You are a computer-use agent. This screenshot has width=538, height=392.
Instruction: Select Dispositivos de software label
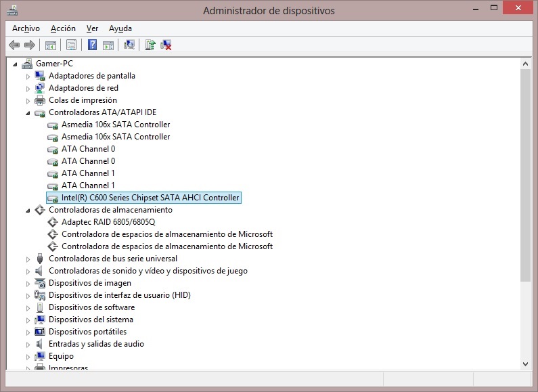pos(91,307)
